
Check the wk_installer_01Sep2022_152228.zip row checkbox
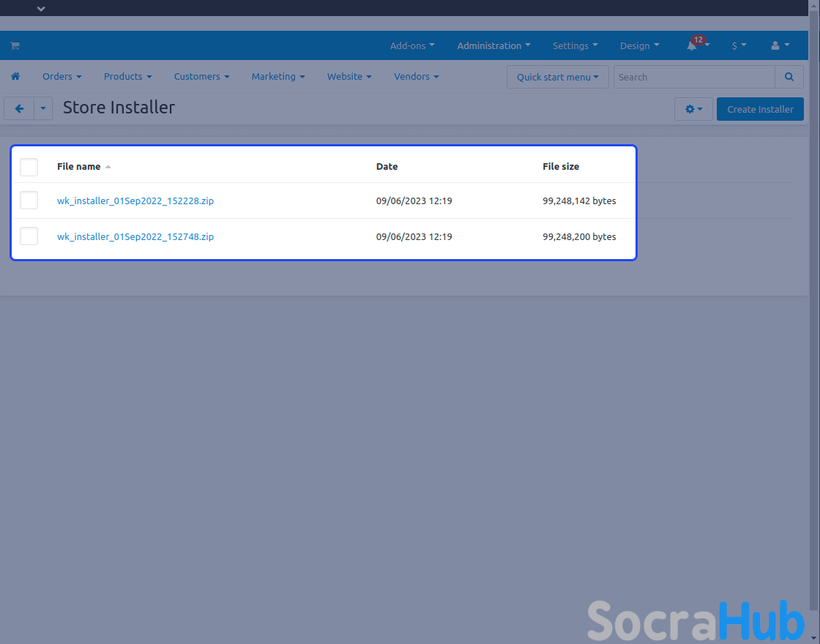[x=29, y=201]
